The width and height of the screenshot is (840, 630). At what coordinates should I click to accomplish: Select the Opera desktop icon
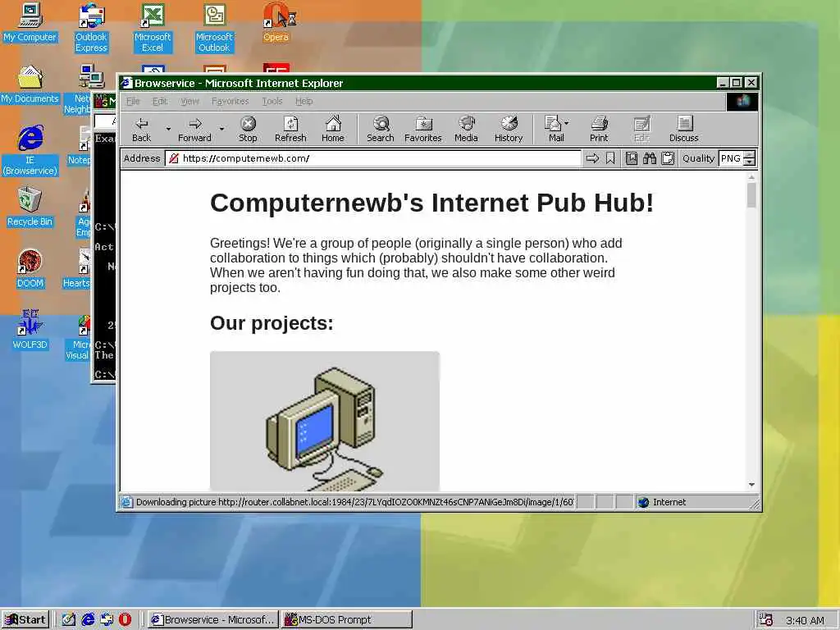(x=276, y=22)
